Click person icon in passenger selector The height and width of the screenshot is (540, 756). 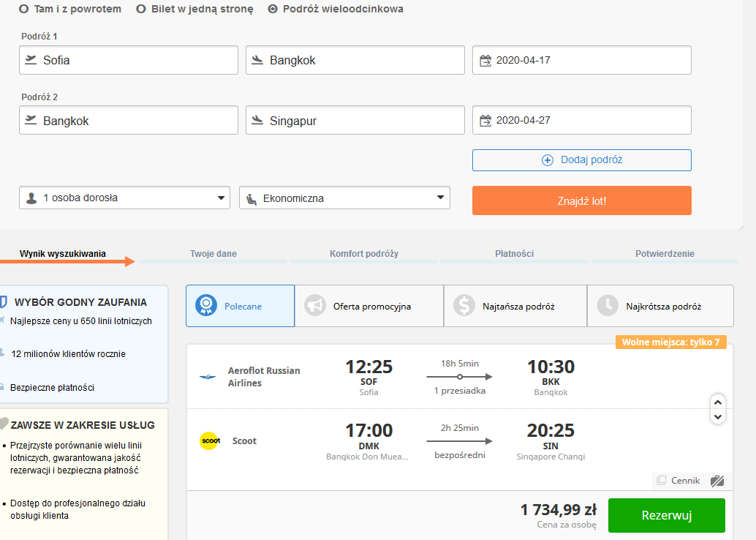pos(31,198)
